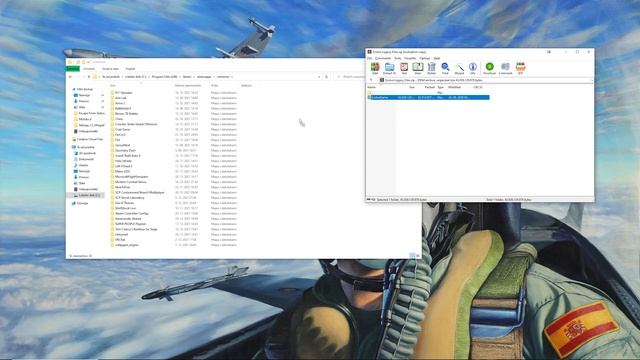Screen dimensions: 640x360
Task: Select the Left 4 Dead 2 folder
Action: click(124, 167)
